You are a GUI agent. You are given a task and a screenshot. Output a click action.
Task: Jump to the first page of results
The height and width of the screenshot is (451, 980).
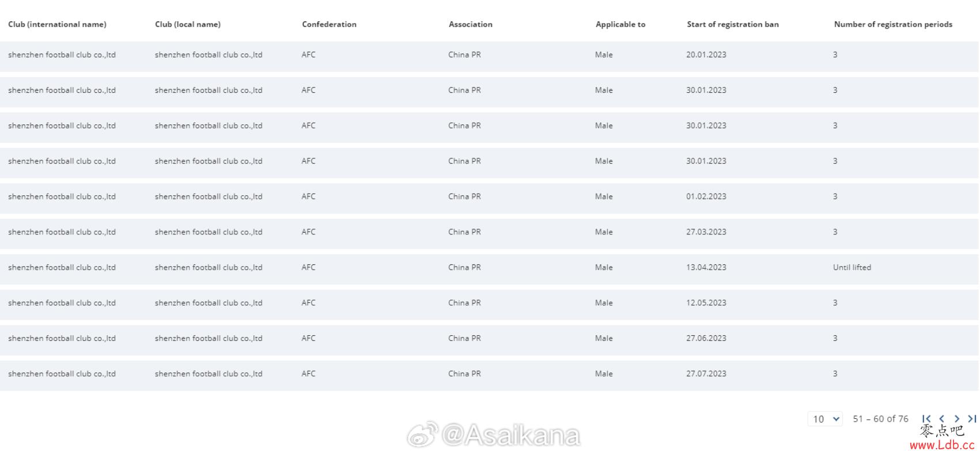tap(926, 419)
